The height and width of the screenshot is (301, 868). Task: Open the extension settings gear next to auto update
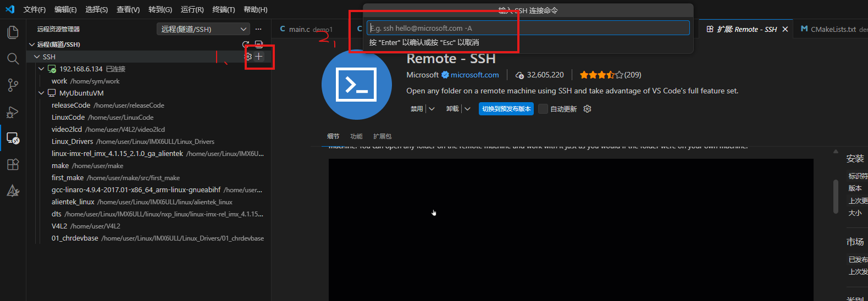click(x=587, y=109)
